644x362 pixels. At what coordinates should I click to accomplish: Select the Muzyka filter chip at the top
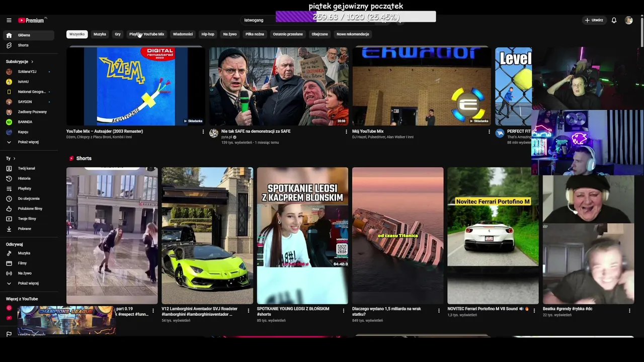tap(100, 34)
